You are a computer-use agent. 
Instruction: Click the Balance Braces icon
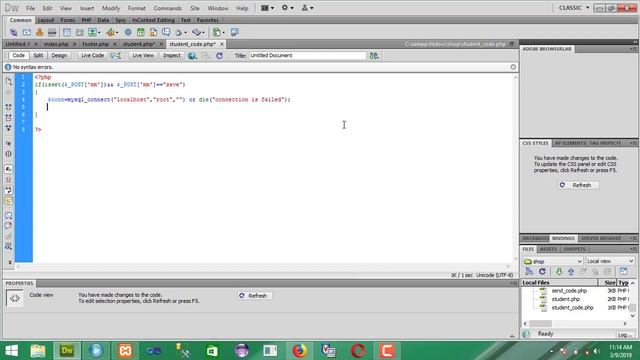tap(9, 154)
